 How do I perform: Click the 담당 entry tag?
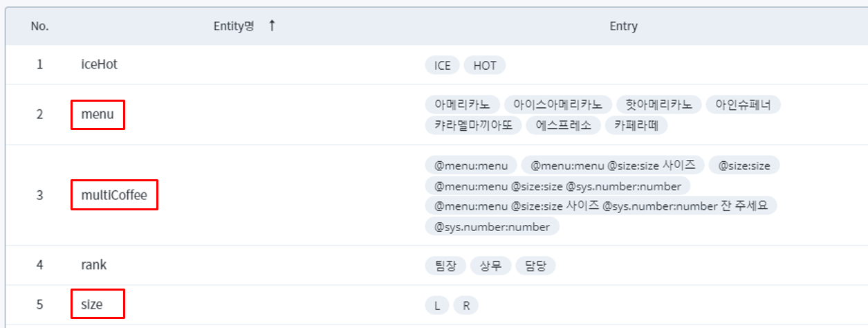tap(535, 266)
